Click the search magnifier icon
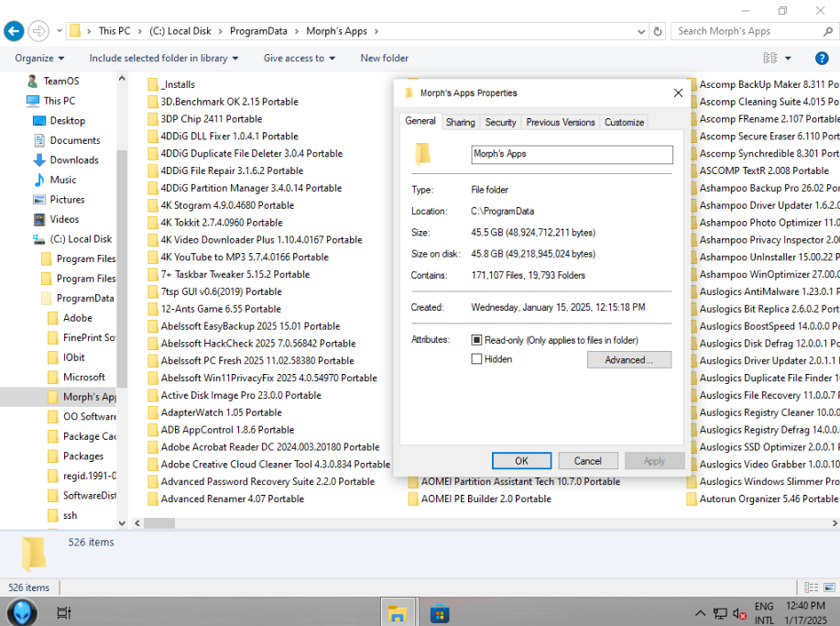 [x=828, y=32]
